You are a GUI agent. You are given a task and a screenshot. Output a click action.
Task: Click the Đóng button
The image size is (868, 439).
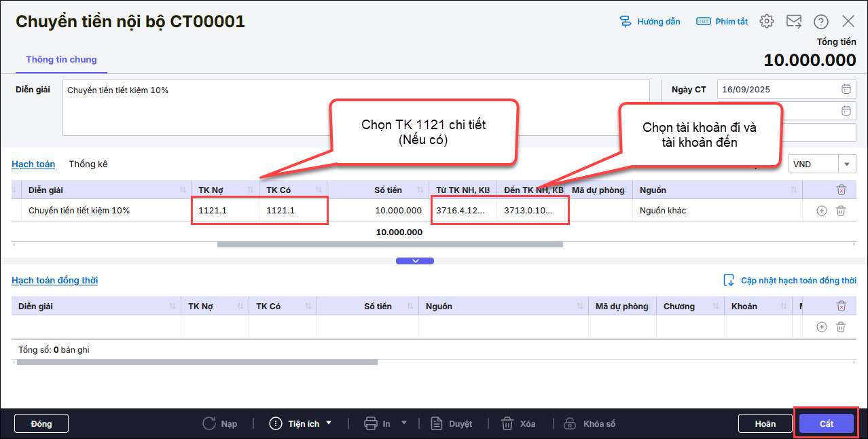pos(41,423)
